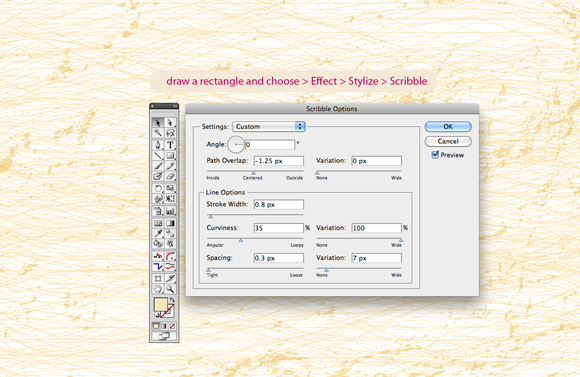Disable the Preview checkbox

[435, 155]
